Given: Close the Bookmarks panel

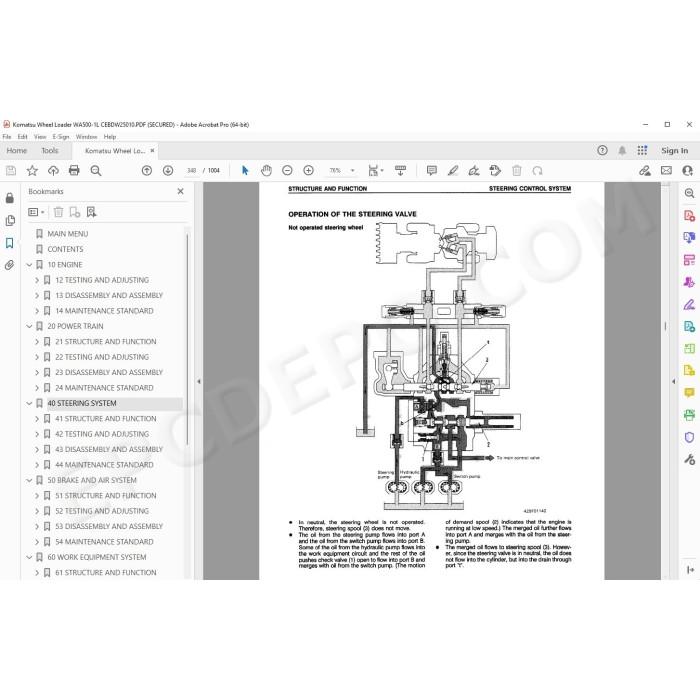Looking at the screenshot, I should coord(180,191).
